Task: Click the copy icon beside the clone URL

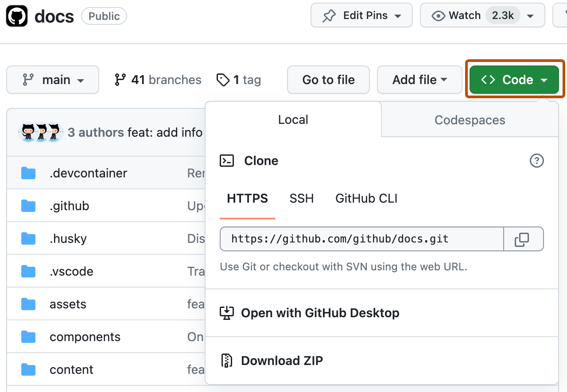Action: 524,239
